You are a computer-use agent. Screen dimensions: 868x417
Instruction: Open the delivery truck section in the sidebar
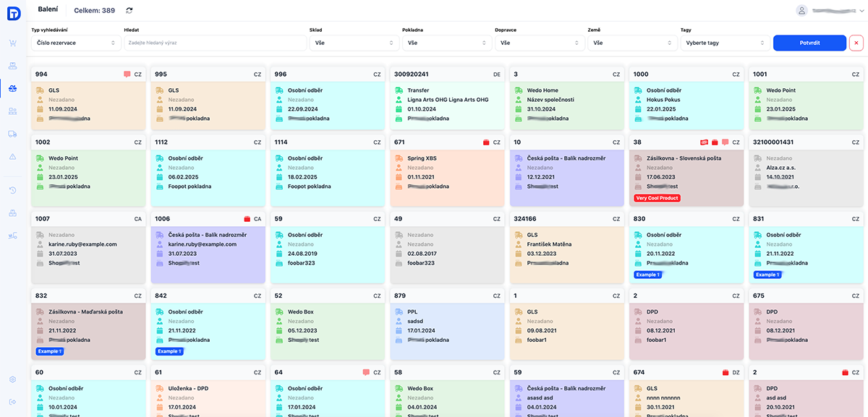pyautogui.click(x=12, y=134)
